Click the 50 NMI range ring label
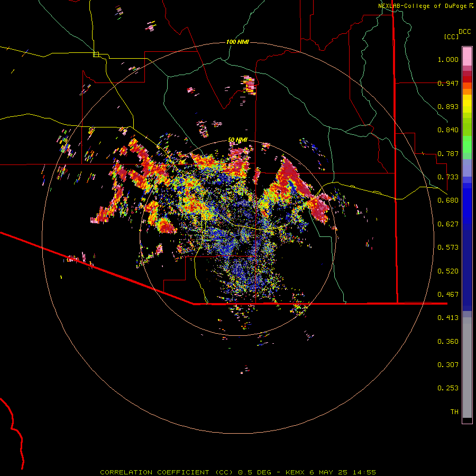This screenshot has width=476, height=476. (237, 140)
